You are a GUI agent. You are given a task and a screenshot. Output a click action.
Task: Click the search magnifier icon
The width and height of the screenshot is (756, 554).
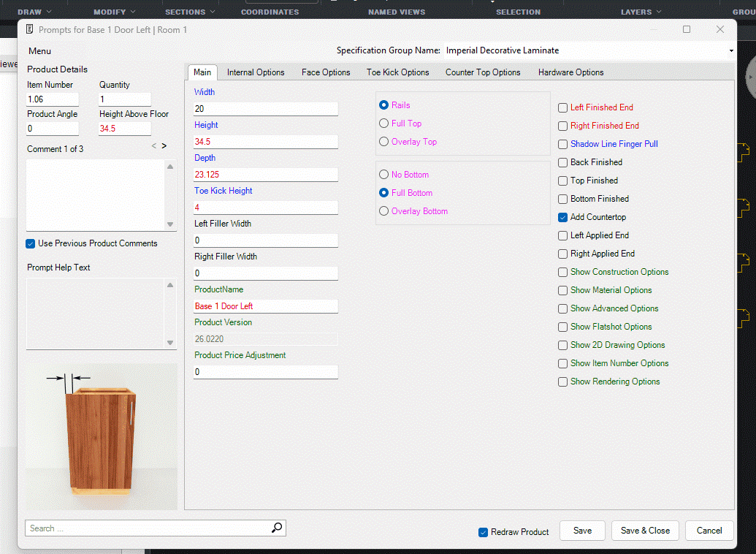(277, 528)
